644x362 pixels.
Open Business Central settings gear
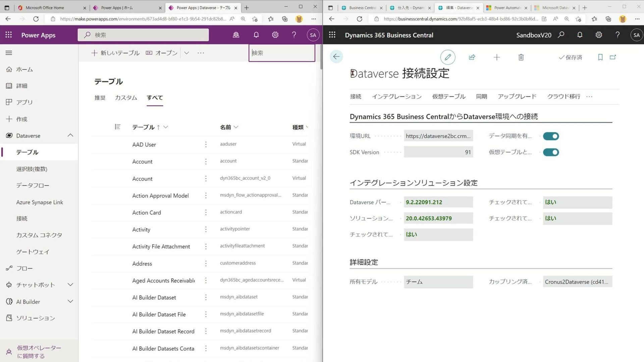click(599, 35)
